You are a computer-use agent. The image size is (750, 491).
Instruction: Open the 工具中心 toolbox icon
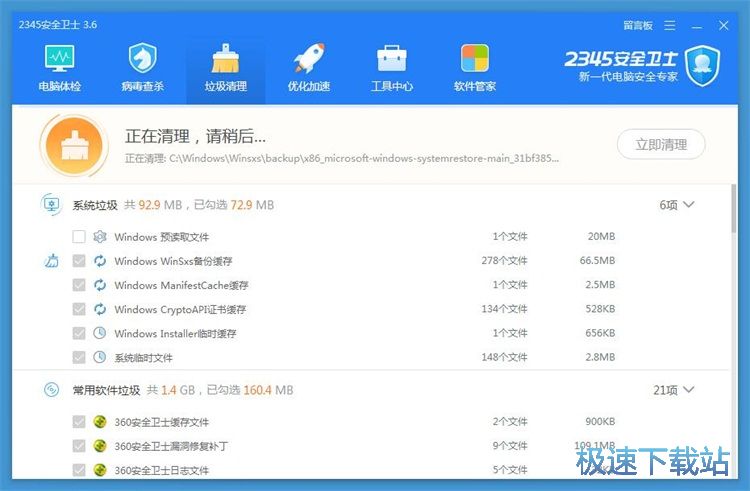pyautogui.click(x=392, y=58)
